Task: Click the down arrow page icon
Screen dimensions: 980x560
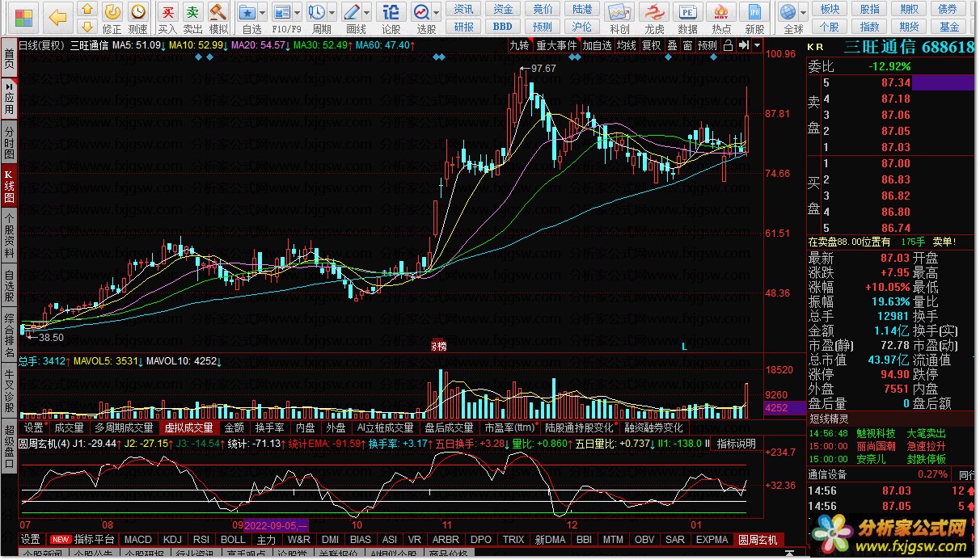Action: tap(88, 27)
